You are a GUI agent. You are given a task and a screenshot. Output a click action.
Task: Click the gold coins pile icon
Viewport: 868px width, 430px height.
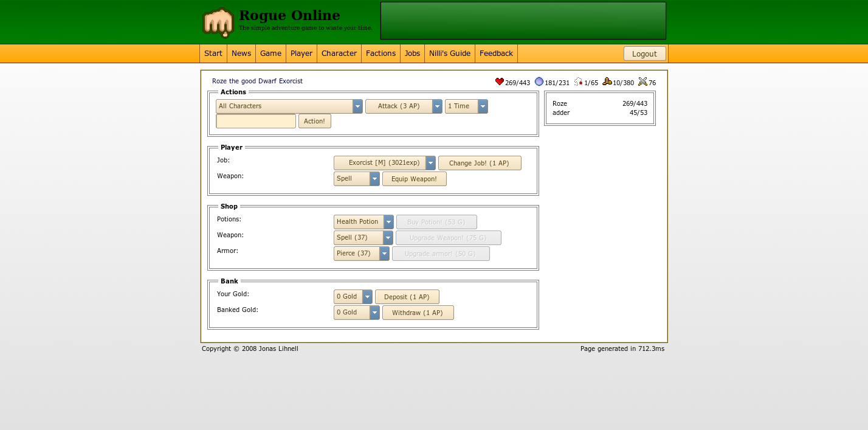(x=607, y=82)
